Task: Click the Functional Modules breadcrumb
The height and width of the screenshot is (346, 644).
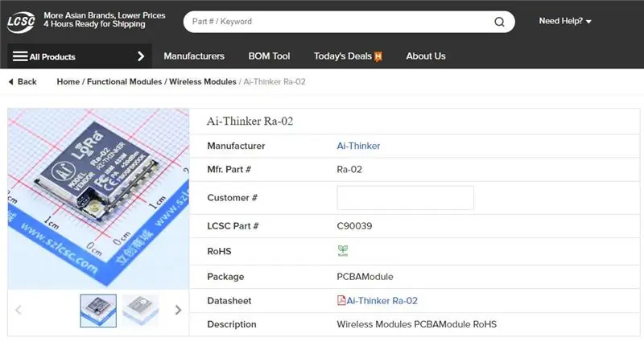Action: 125,82
